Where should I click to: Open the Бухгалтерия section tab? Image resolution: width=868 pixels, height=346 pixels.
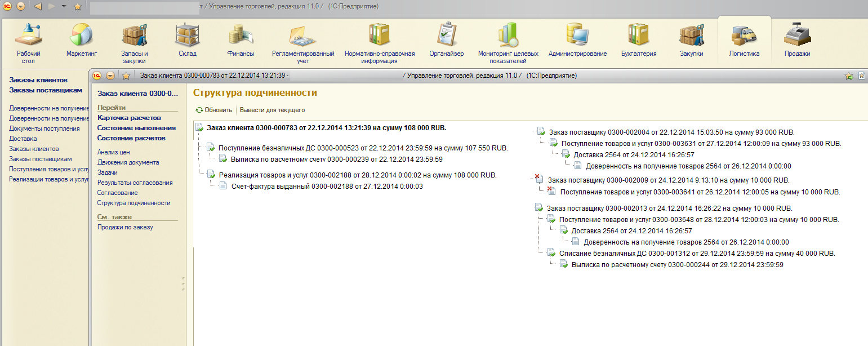638,39
